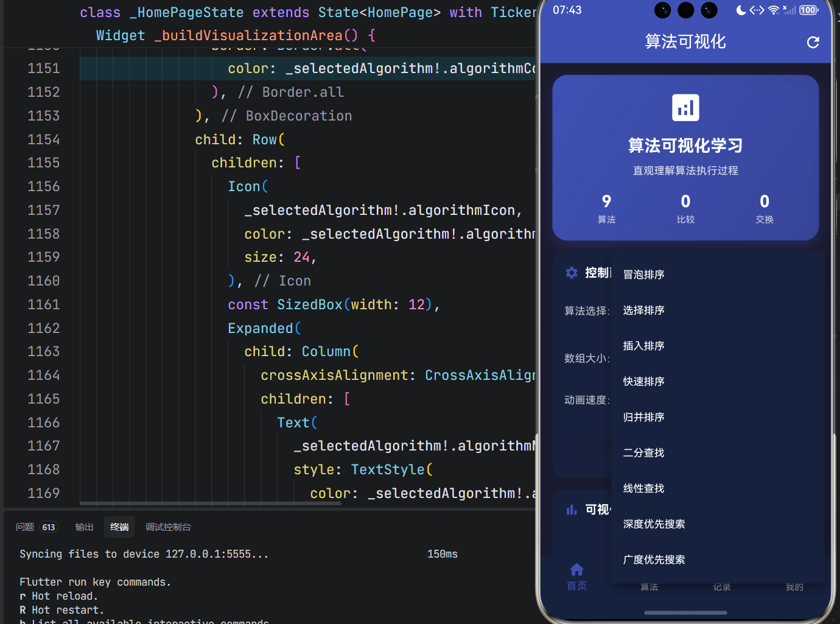
Task: Click the Expanded( code on line 1162
Action: [264, 328]
